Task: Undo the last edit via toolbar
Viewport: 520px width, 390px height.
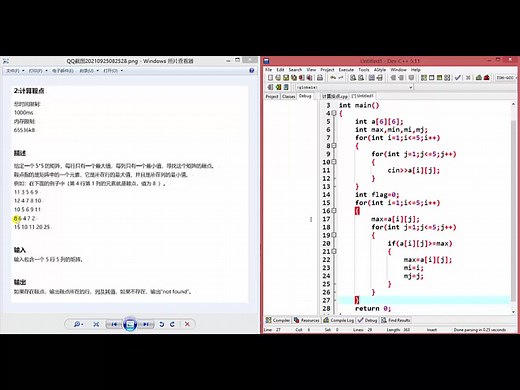Action: tap(333, 78)
